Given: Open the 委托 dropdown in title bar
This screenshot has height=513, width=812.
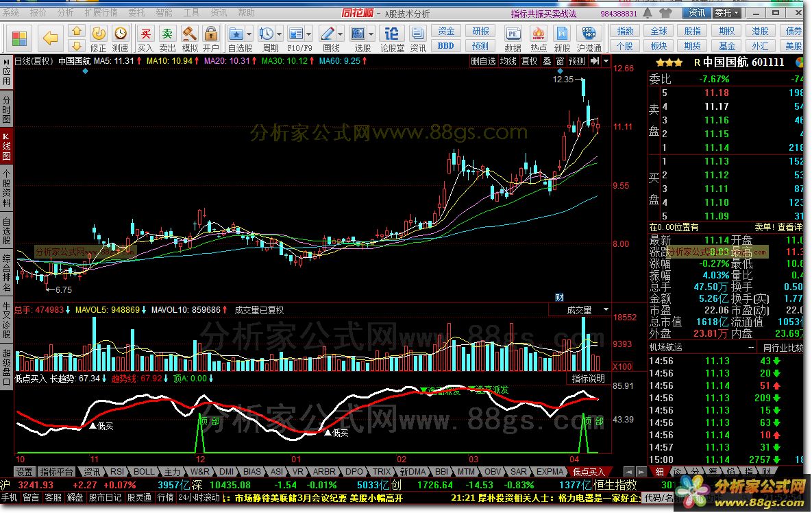Looking at the screenshot, I should coord(727,13).
